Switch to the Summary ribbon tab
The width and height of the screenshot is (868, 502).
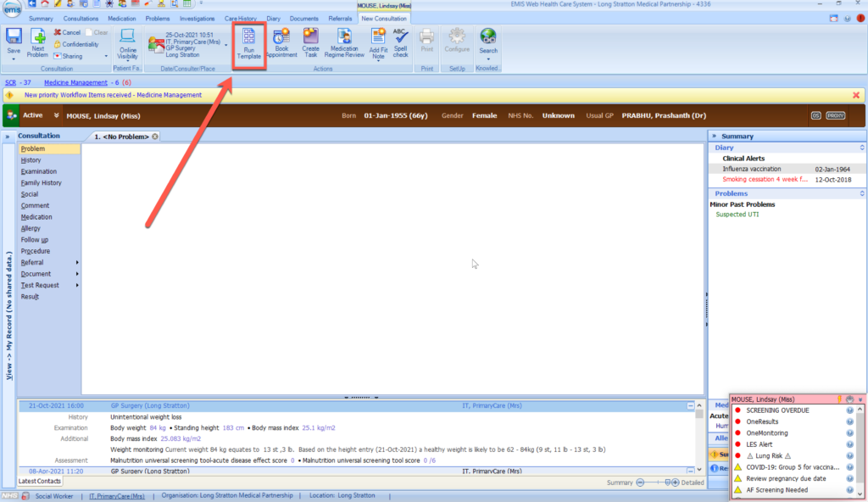tap(41, 19)
